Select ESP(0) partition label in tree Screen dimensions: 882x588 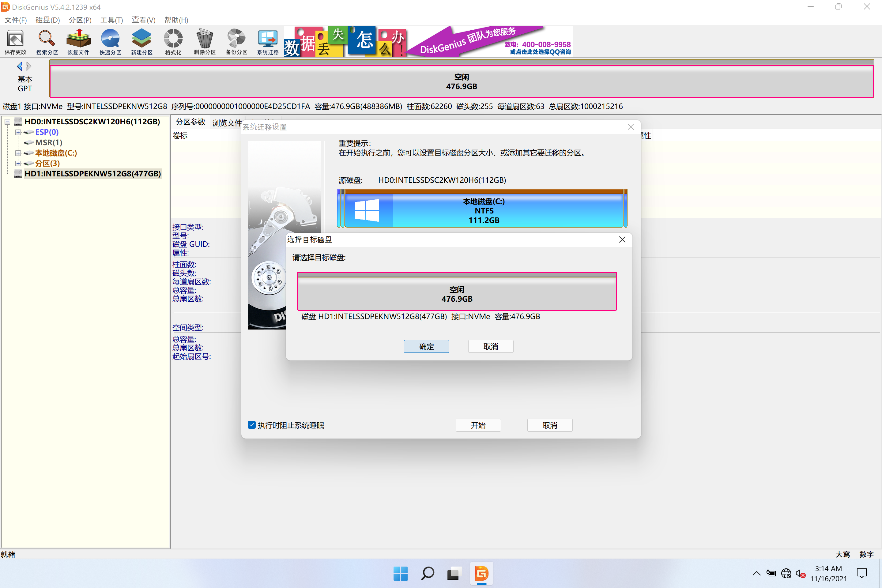point(47,132)
